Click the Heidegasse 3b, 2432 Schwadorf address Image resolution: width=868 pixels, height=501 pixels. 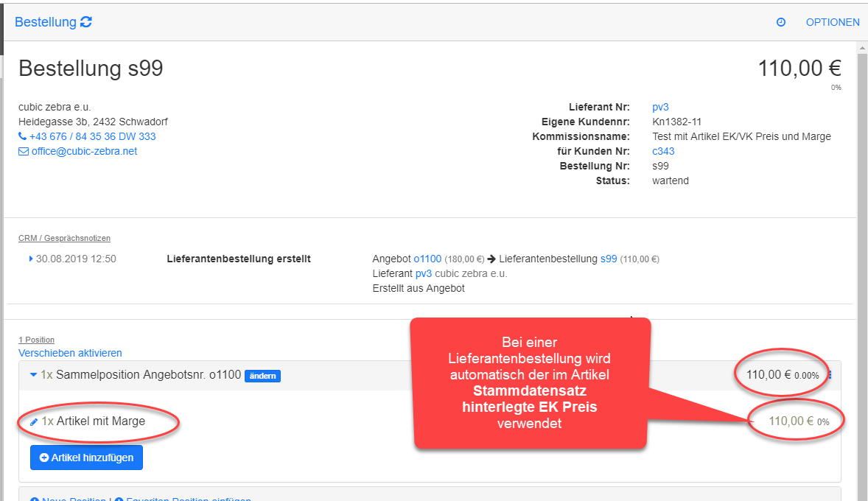pyautogui.click(x=93, y=122)
